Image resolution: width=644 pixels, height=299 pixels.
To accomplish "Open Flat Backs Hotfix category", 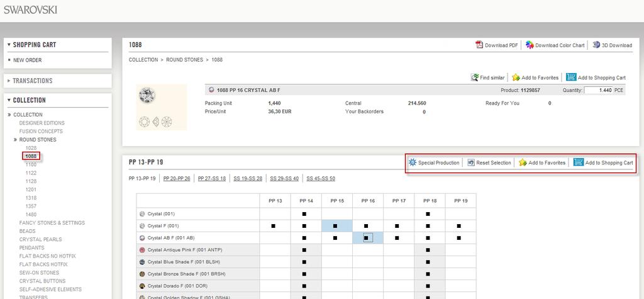I will tap(43, 264).
